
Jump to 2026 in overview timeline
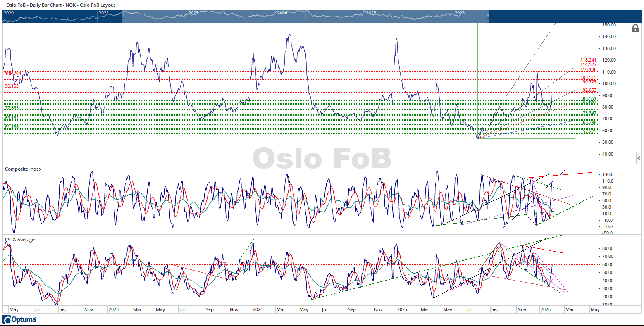(x=460, y=13)
